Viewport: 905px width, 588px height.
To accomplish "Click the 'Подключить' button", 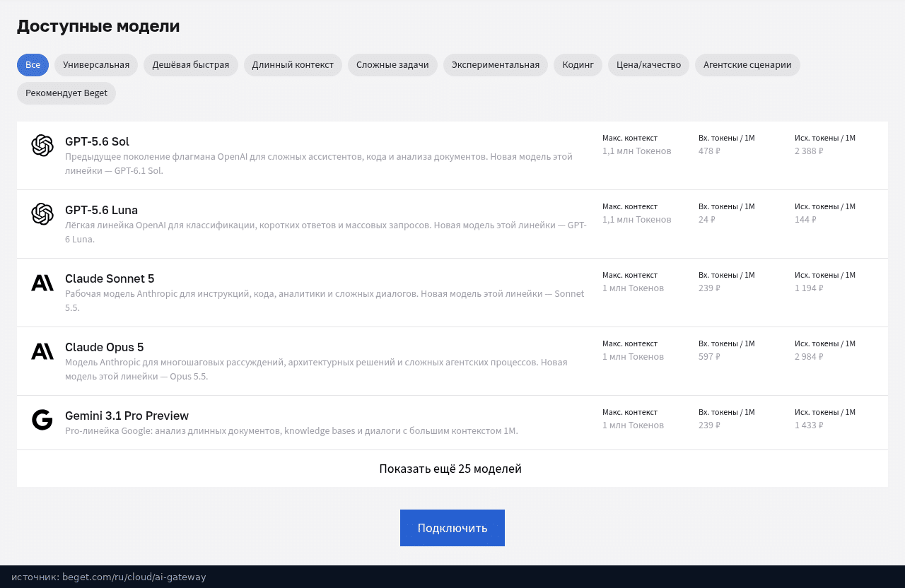I will (452, 528).
